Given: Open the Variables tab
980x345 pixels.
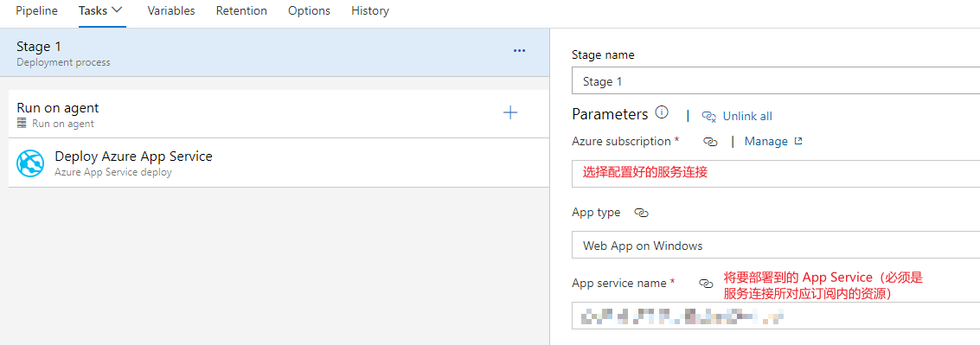Looking at the screenshot, I should coord(171,10).
